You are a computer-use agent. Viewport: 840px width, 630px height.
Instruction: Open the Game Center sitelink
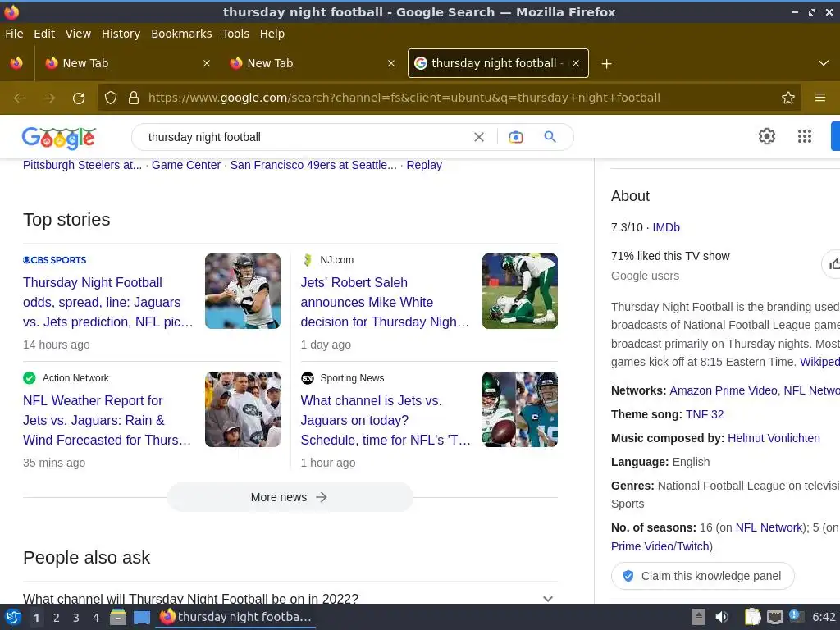tap(186, 165)
